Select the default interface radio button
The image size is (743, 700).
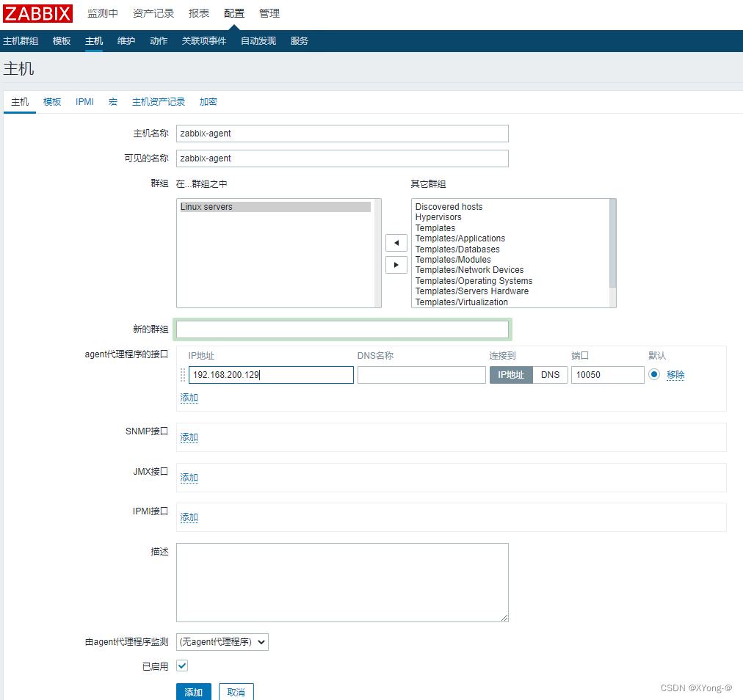(654, 375)
